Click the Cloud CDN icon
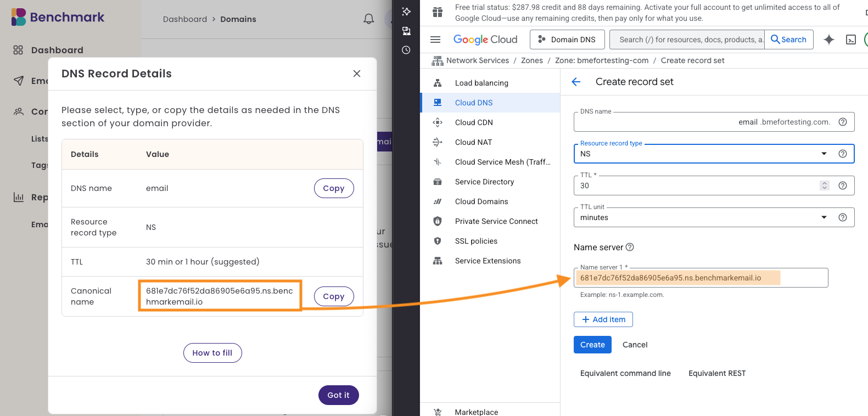Screen dimensions: 868x416 [x=438, y=122]
